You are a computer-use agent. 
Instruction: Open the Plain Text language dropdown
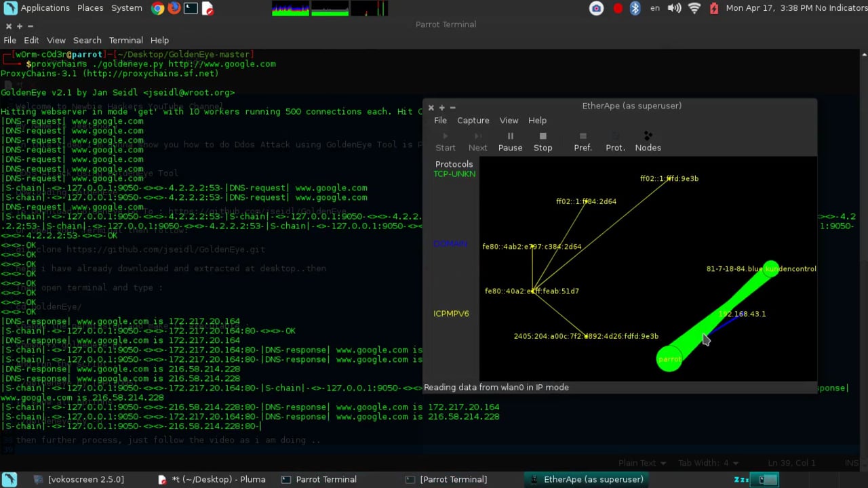pyautogui.click(x=642, y=463)
